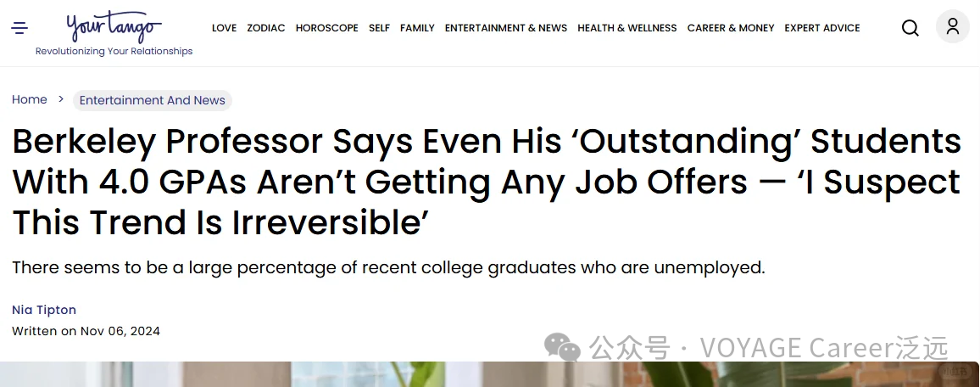Go to the LOVE section
980x387 pixels.
click(x=224, y=28)
